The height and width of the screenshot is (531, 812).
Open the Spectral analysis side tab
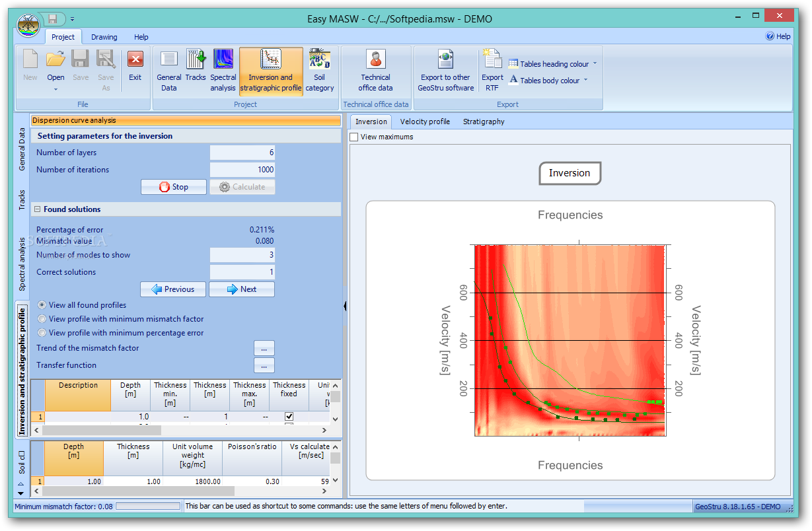pos(22,264)
